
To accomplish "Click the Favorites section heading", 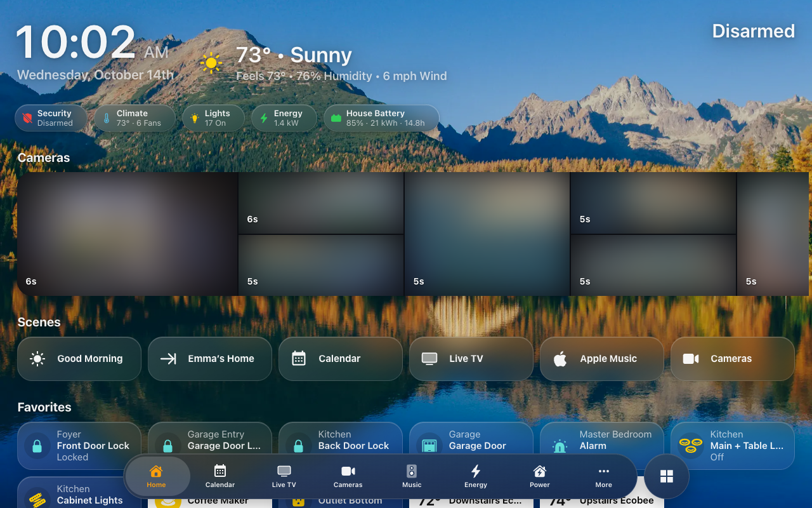I will tap(44, 407).
